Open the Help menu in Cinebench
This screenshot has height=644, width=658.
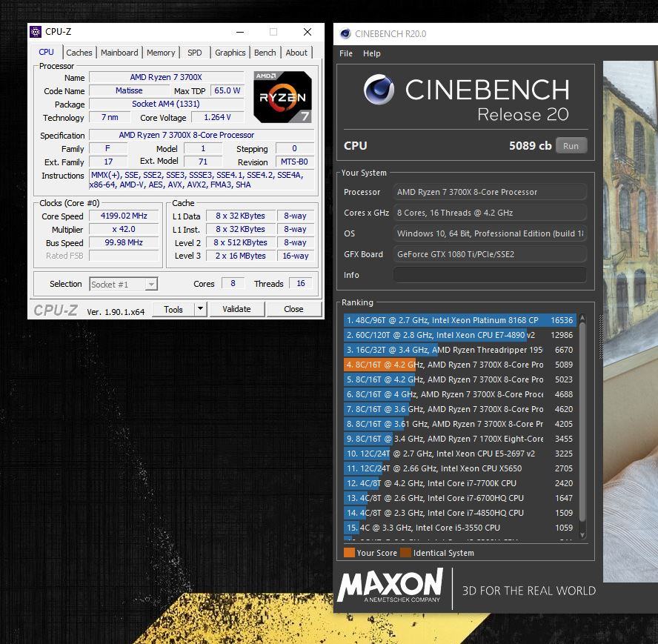pyautogui.click(x=371, y=53)
